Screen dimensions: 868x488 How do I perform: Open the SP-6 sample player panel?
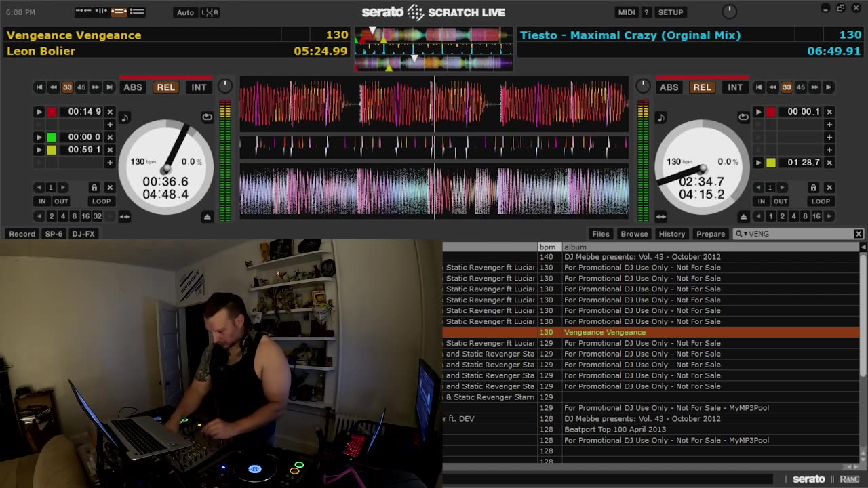coord(54,234)
